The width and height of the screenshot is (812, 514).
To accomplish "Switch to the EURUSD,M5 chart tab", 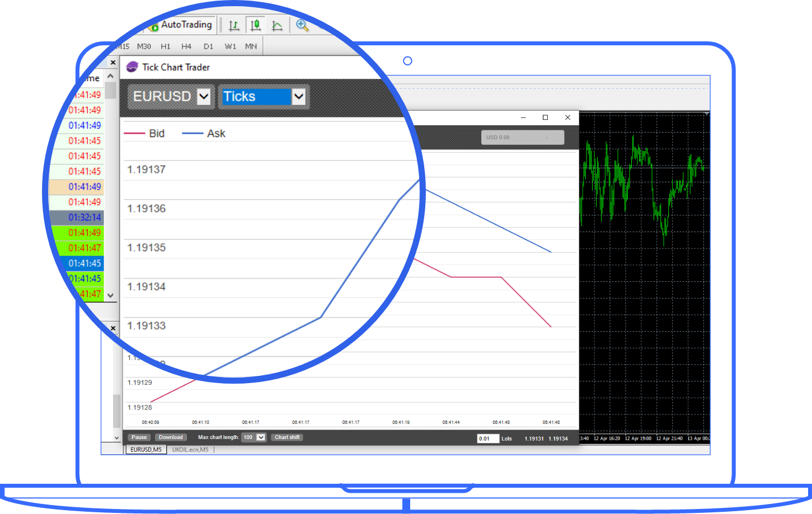I will [x=146, y=450].
